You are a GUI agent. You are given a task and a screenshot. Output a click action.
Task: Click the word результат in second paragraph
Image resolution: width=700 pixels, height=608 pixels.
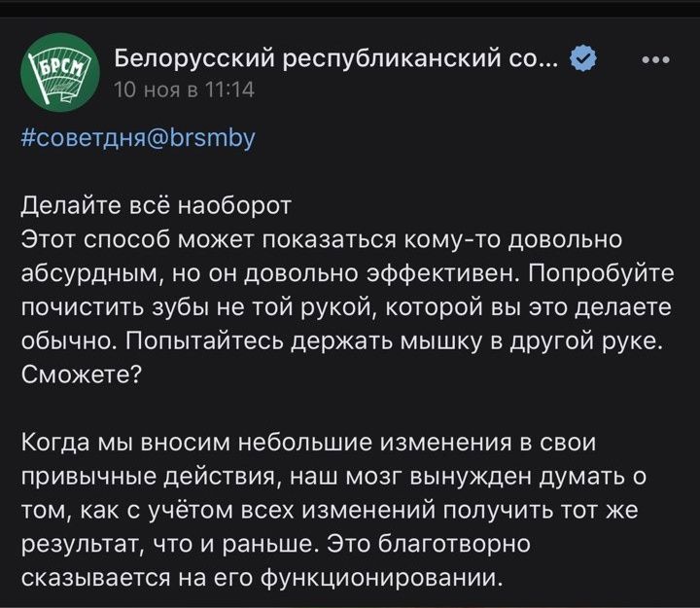(x=82, y=546)
